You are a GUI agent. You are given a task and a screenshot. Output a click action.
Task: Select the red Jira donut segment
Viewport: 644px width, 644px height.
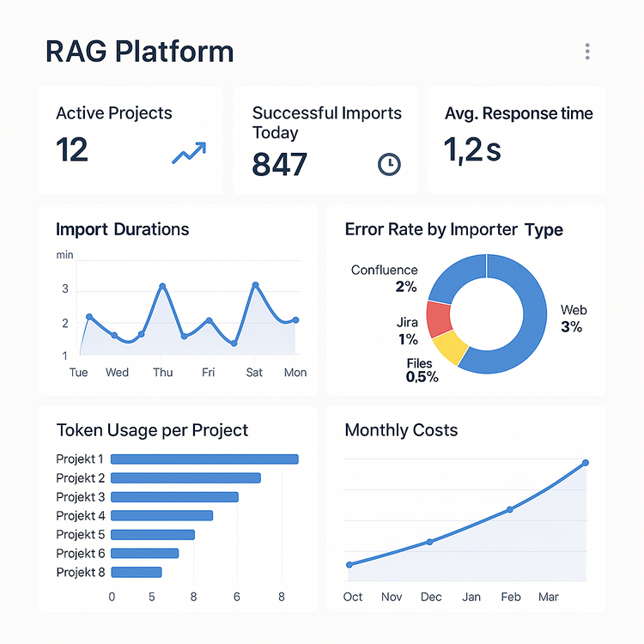[x=439, y=319]
